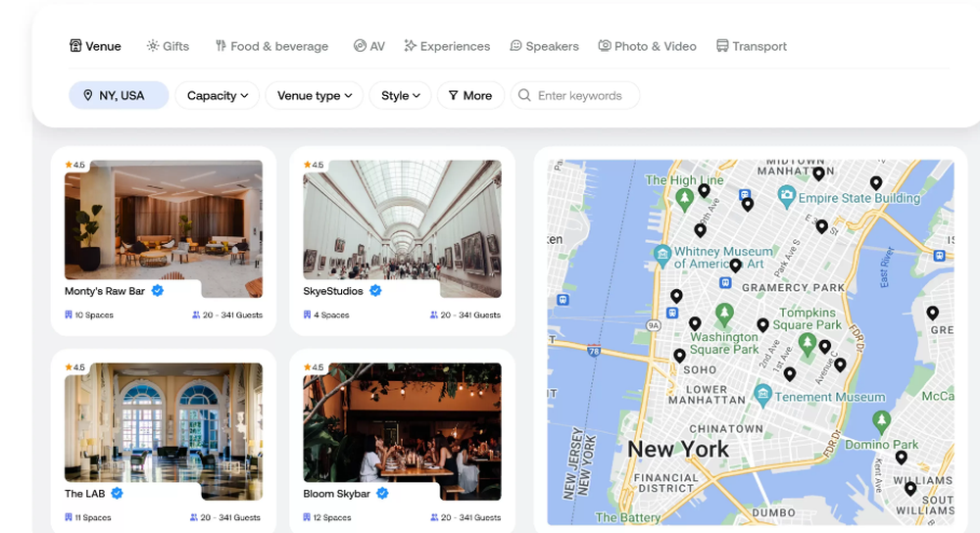Open the Food & beverage tab
This screenshot has width=980, height=533.
271,46
